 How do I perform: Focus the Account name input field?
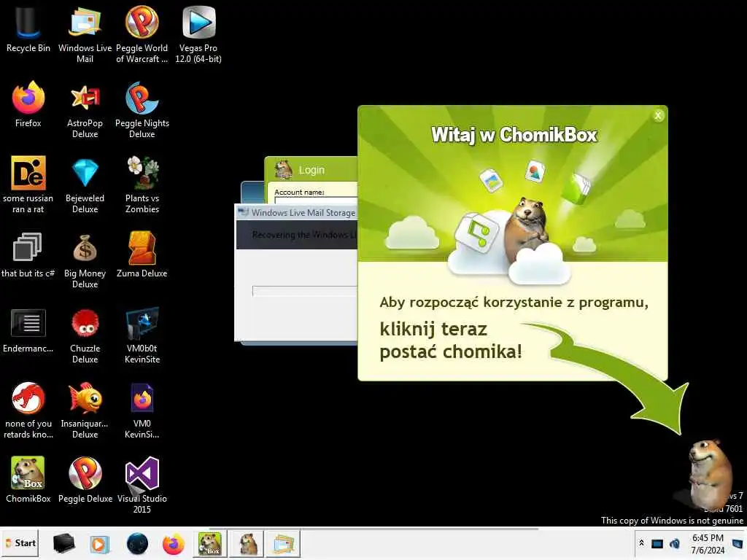coord(317,201)
